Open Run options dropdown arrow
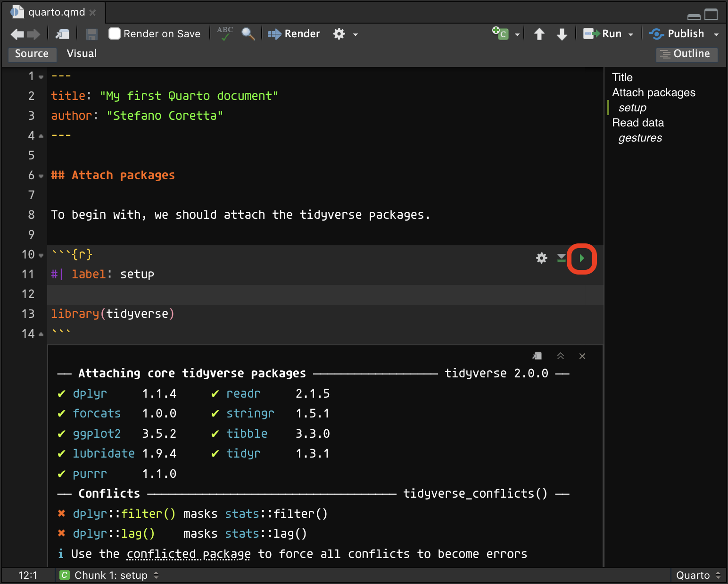This screenshot has width=728, height=584. click(x=631, y=34)
